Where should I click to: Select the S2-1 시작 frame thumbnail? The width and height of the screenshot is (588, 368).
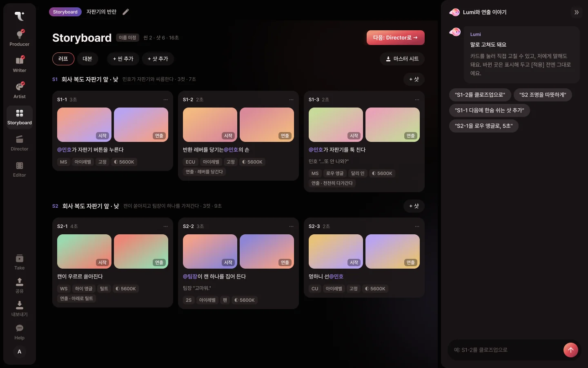point(84,251)
